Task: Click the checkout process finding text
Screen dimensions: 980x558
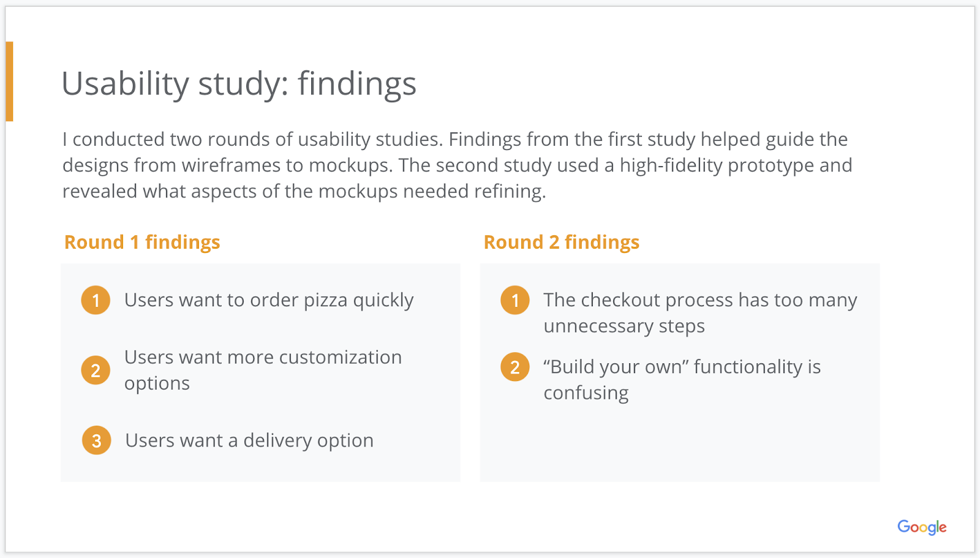Action: (x=700, y=312)
